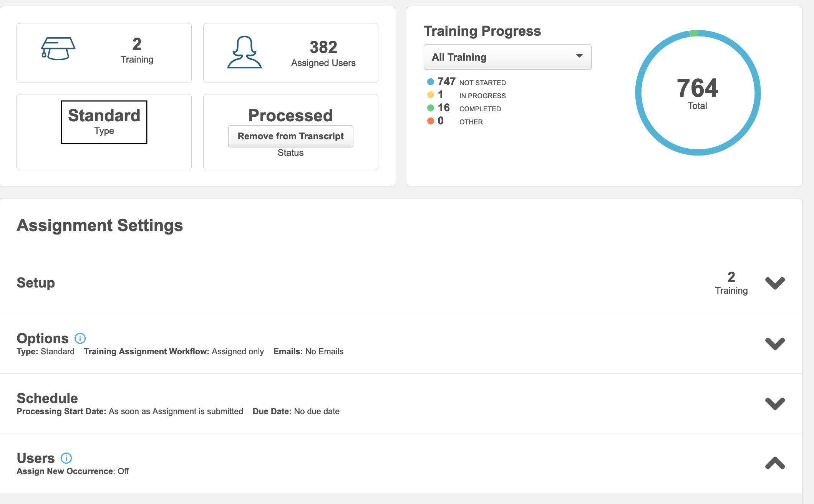814x504 pixels.
Task: Open the All Training dropdown
Action: click(x=507, y=57)
